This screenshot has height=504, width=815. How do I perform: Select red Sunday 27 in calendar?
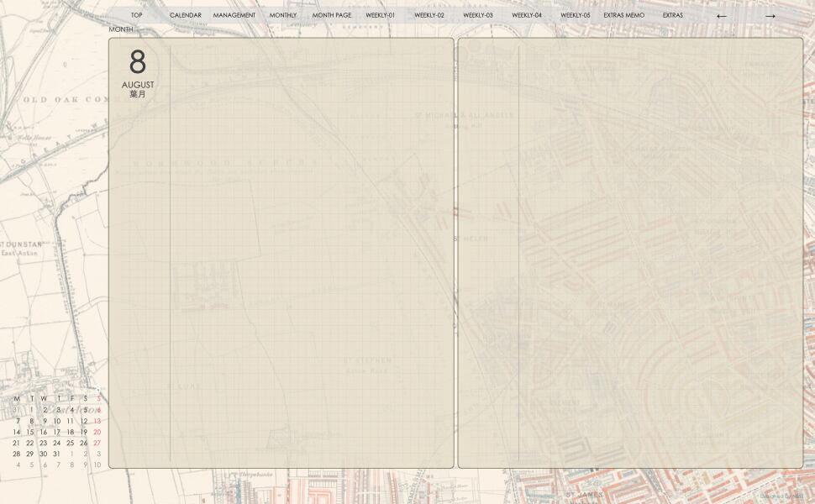click(97, 443)
